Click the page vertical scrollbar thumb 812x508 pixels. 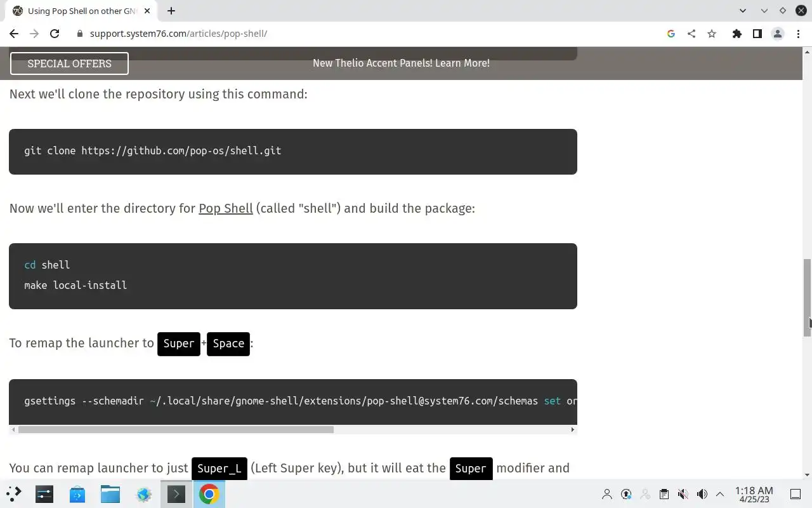point(807,297)
